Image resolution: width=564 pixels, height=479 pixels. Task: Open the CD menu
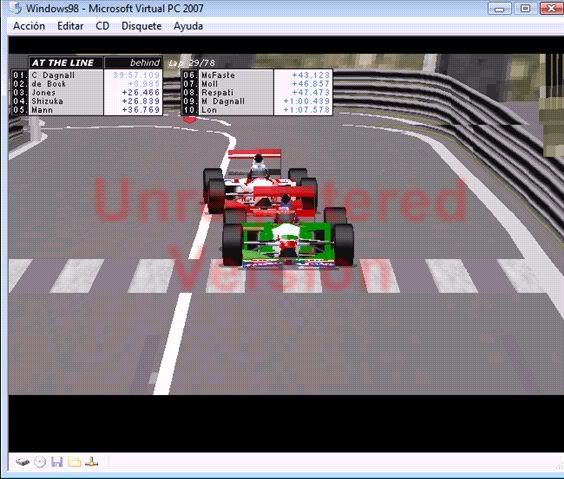coord(103,26)
